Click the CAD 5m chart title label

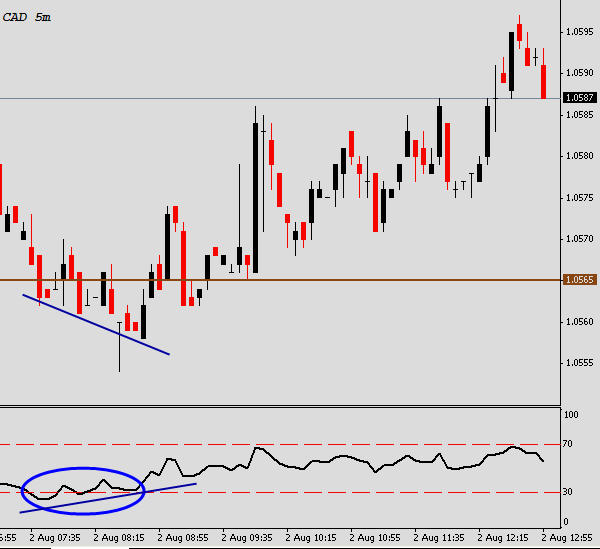[x=26, y=17]
